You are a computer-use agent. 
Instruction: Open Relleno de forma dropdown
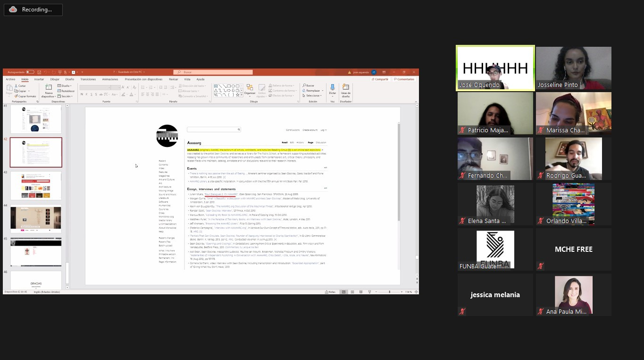282,86
